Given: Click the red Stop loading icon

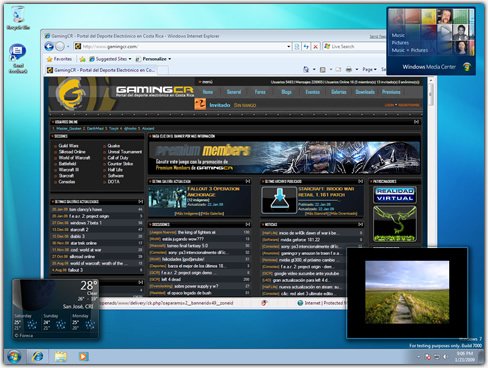Looking at the screenshot, I should click(315, 47).
